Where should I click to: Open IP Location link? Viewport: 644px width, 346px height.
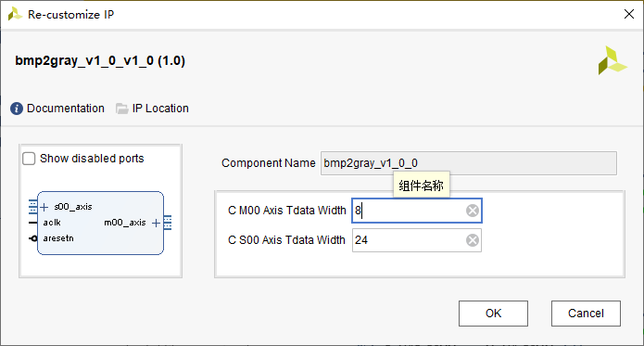(160, 109)
